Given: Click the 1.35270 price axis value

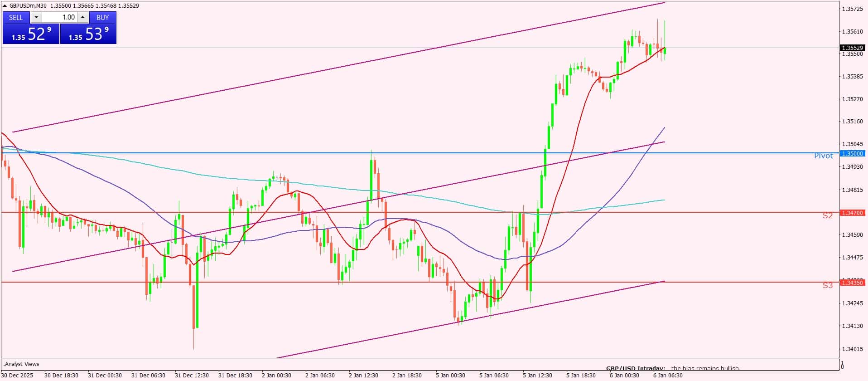Looking at the screenshot, I should tap(852, 99).
